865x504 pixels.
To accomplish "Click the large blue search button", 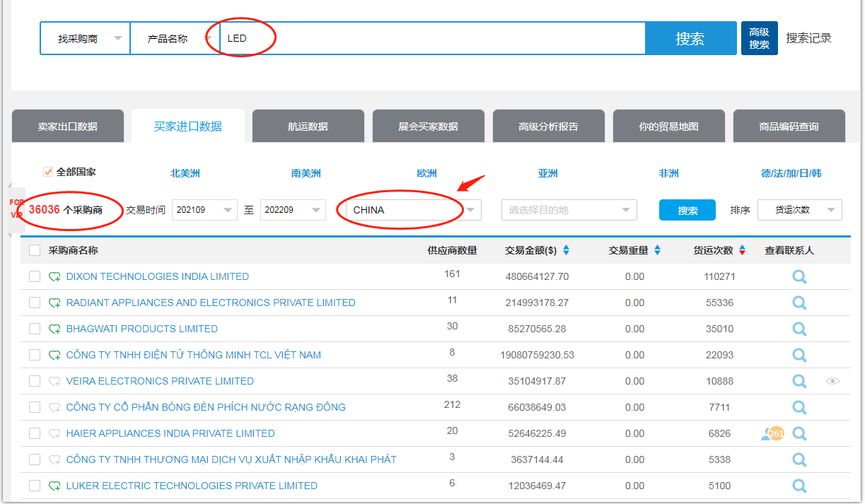I will [690, 38].
